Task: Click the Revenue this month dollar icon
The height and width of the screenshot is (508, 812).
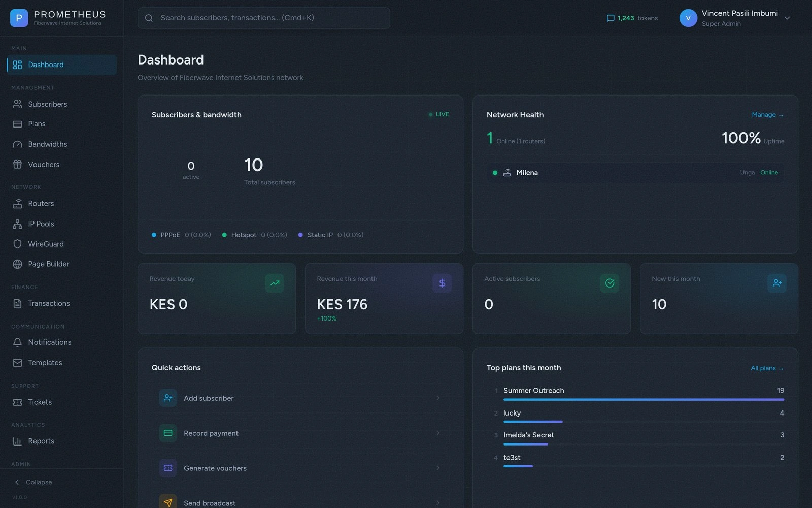Action: coord(442,283)
